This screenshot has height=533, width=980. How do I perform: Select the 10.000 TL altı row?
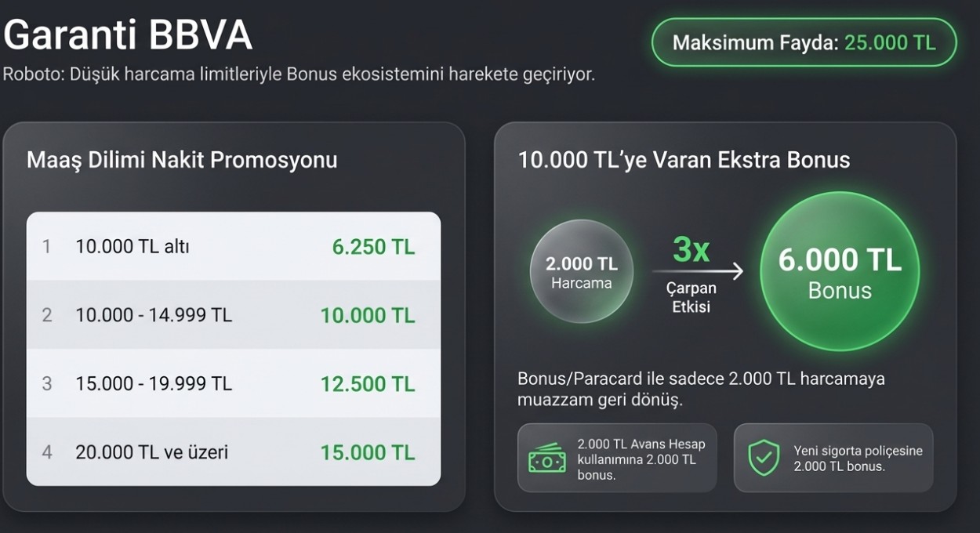pos(234,247)
